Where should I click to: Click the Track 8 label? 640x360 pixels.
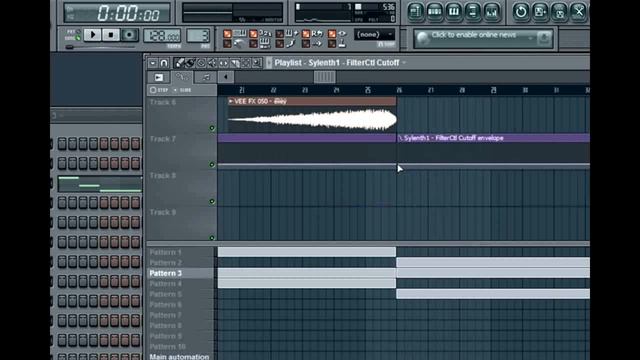[x=162, y=176]
